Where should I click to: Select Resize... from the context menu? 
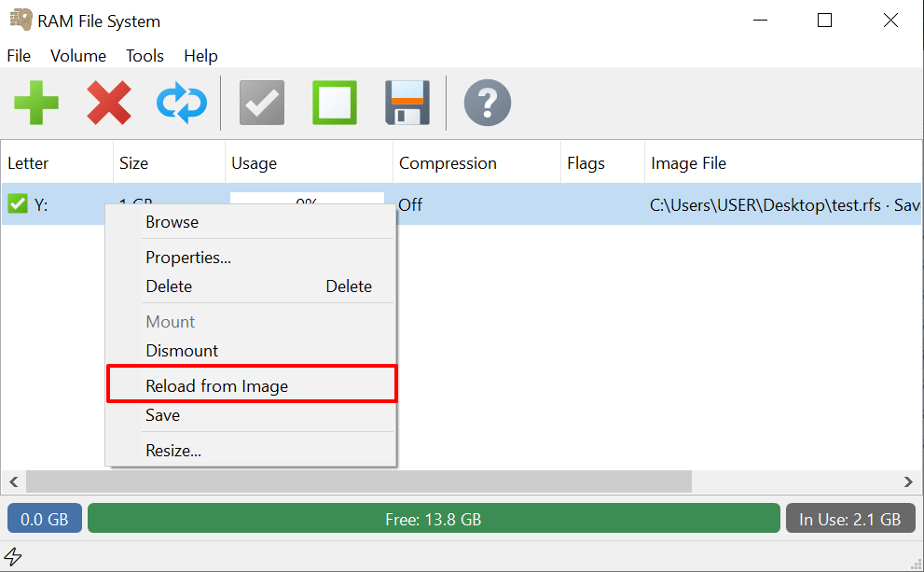[251, 451]
